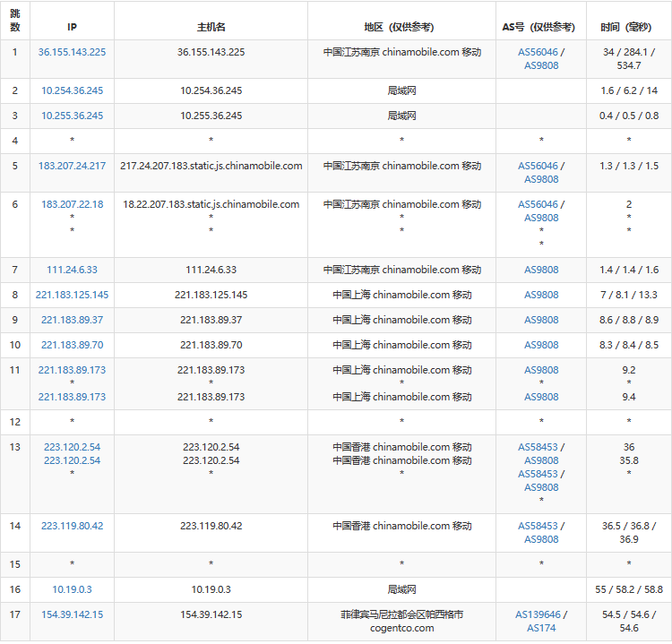
Task: Select time value 0.4 / 0.5 / 0.8
Action: (x=629, y=116)
